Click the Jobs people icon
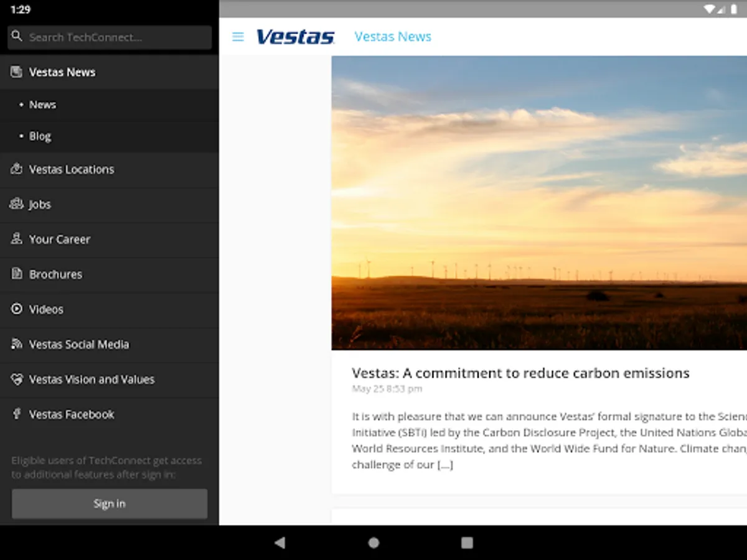Image resolution: width=747 pixels, height=560 pixels. [x=17, y=203]
